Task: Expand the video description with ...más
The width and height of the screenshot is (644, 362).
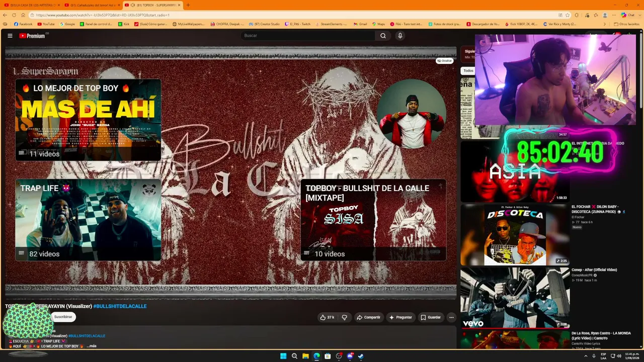Action: point(92,346)
